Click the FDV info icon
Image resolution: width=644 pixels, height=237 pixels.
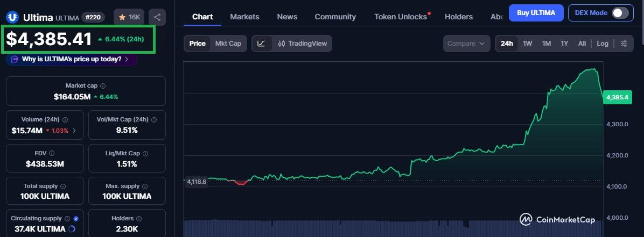(52, 153)
